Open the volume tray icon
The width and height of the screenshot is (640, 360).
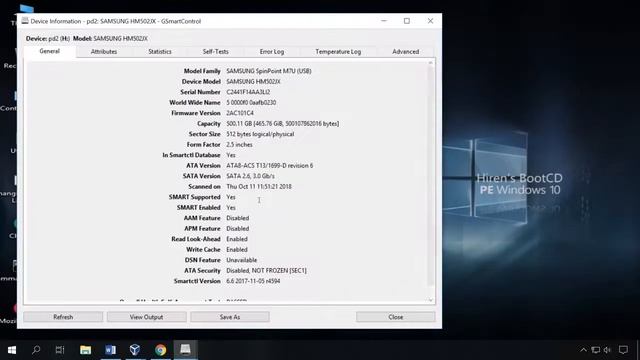(x=607, y=350)
